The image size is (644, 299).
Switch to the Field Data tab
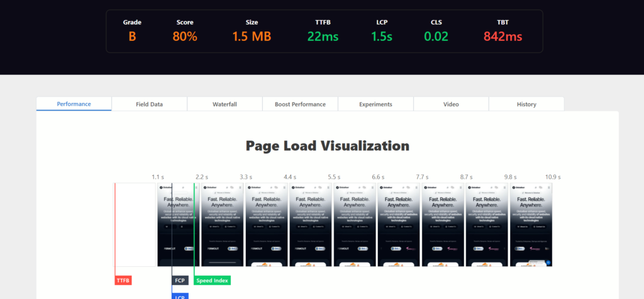pos(149,104)
